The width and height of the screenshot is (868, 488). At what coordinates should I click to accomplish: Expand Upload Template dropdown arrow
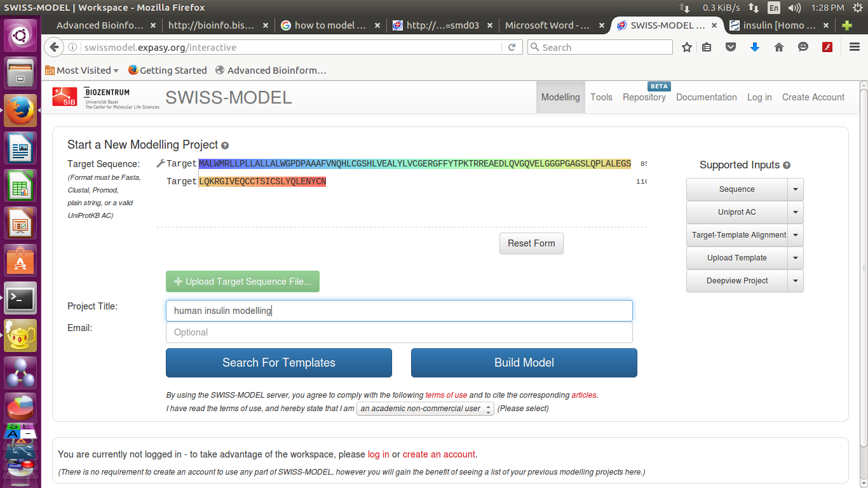796,258
